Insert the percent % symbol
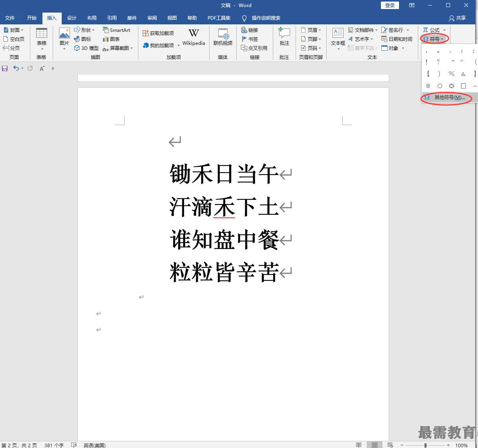 pos(452,74)
